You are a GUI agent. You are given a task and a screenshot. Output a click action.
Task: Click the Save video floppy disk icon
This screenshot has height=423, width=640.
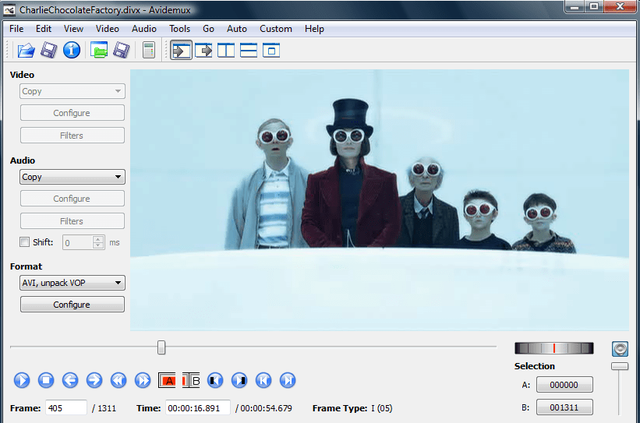[x=49, y=51]
